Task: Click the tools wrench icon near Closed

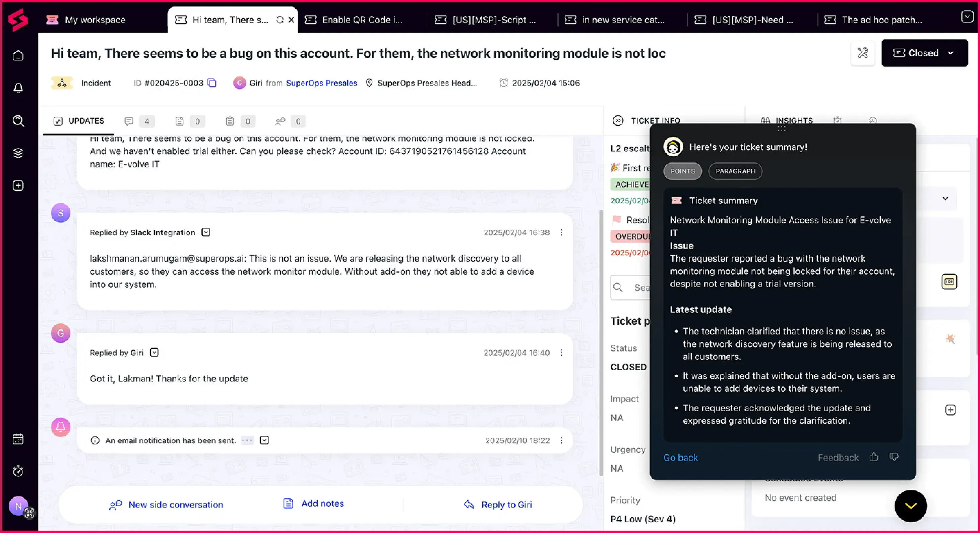Action: pos(862,53)
